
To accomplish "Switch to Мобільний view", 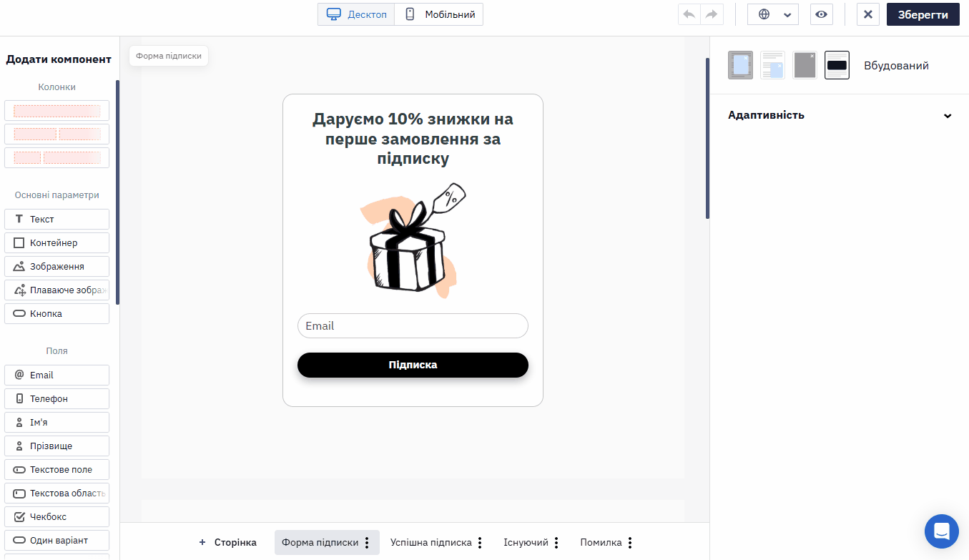I will click(439, 14).
